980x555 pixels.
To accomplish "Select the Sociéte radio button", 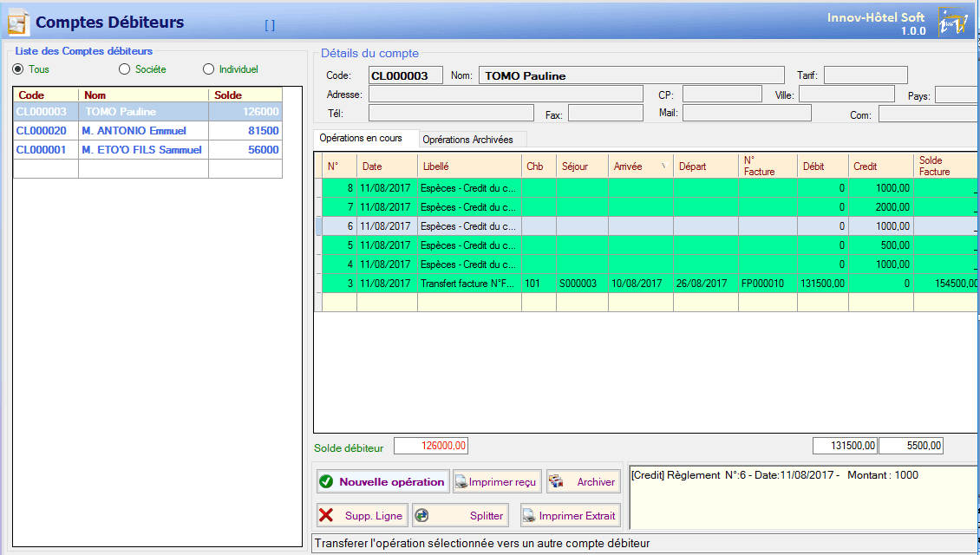I will pyautogui.click(x=124, y=69).
